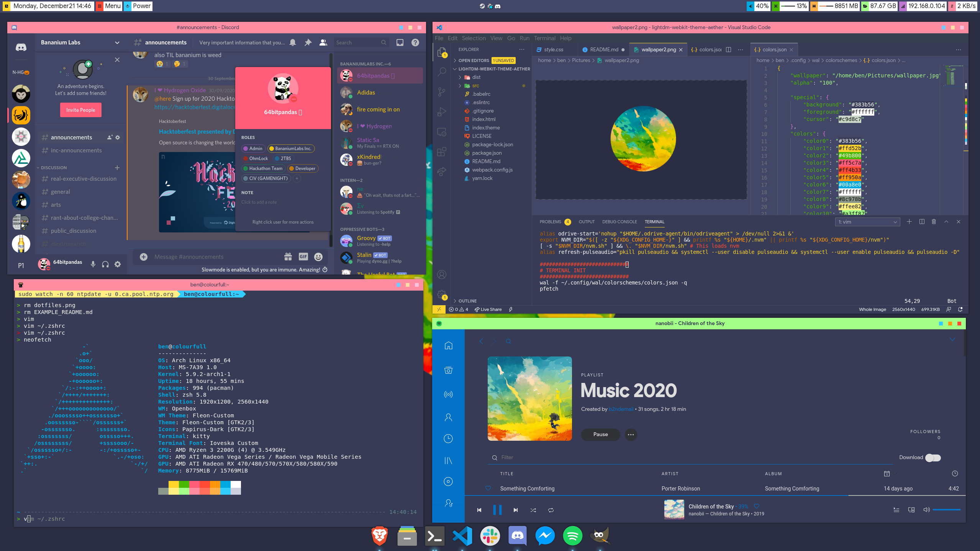Viewport: 980px width, 551px height.
Task: Open Spotify Recently Played clock icon
Action: [x=448, y=438]
